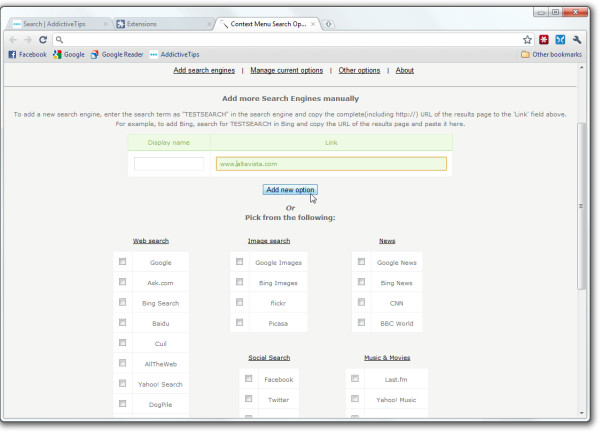Screen dimensions: 600x432
Task: Focus the Display name input field
Action: pyautogui.click(x=169, y=164)
